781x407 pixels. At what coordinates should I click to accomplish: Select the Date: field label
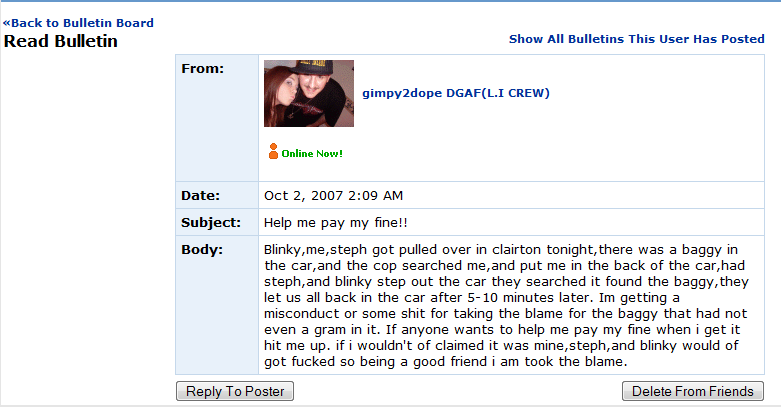coord(200,195)
